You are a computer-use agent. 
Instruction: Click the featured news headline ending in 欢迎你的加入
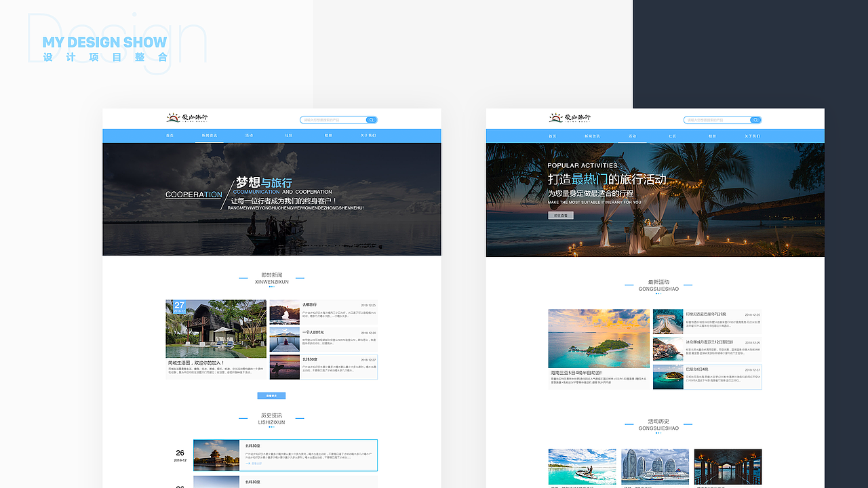tap(196, 363)
